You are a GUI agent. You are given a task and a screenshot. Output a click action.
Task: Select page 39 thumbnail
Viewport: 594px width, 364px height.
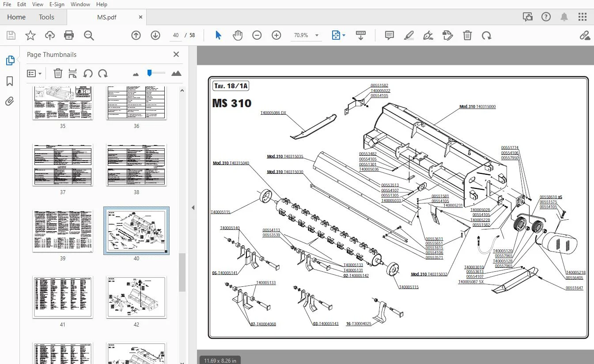pos(63,231)
